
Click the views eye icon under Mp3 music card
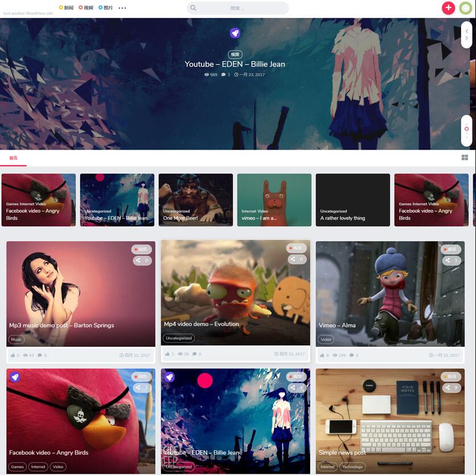click(26, 355)
